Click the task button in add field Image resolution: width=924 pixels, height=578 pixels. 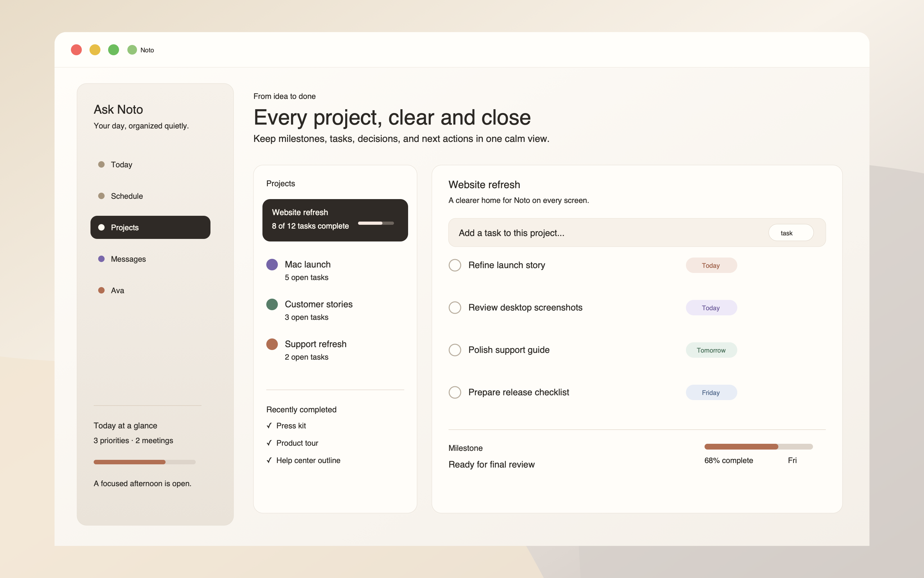click(x=791, y=233)
